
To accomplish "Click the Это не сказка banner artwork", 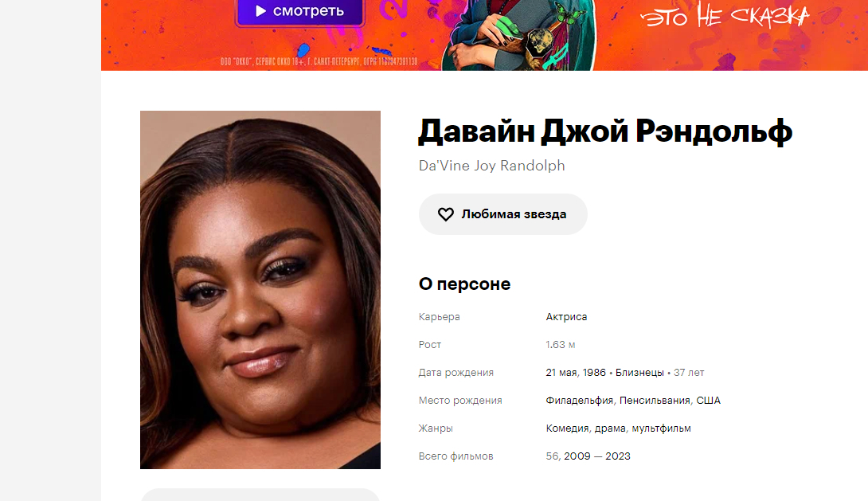I will [725, 17].
